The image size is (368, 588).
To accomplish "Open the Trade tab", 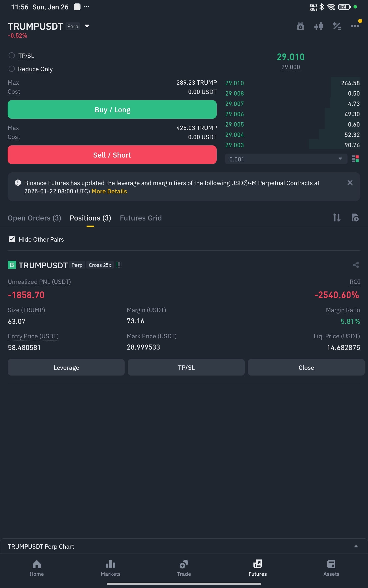I will 184,568.
